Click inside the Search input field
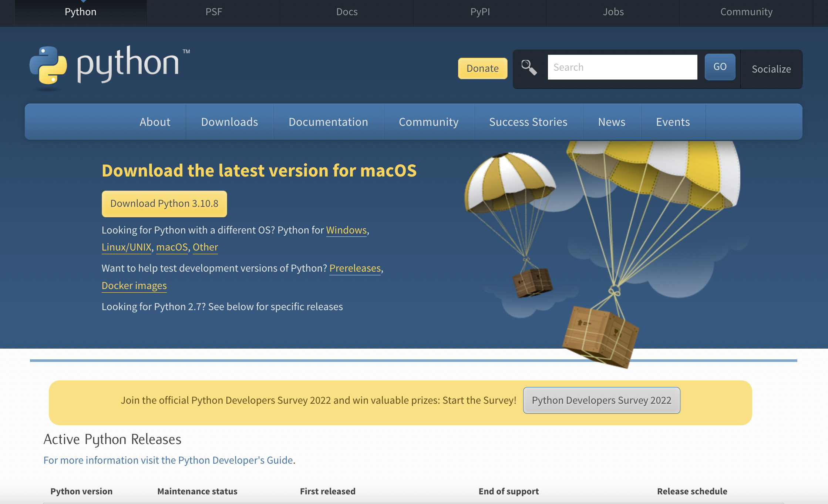 622,67
